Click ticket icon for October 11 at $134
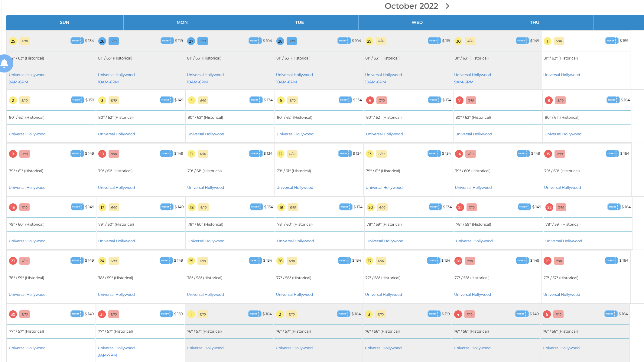 255,154
